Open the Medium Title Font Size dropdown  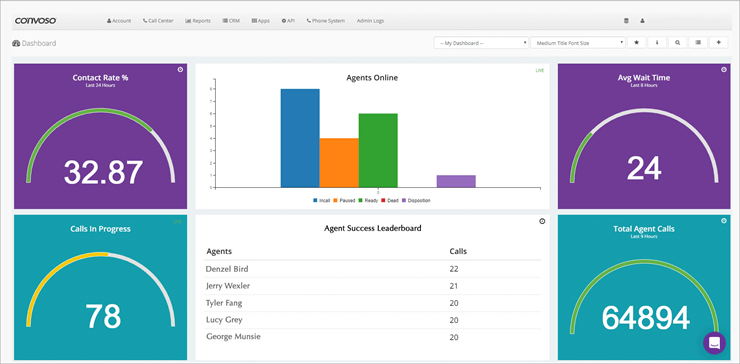click(x=578, y=43)
